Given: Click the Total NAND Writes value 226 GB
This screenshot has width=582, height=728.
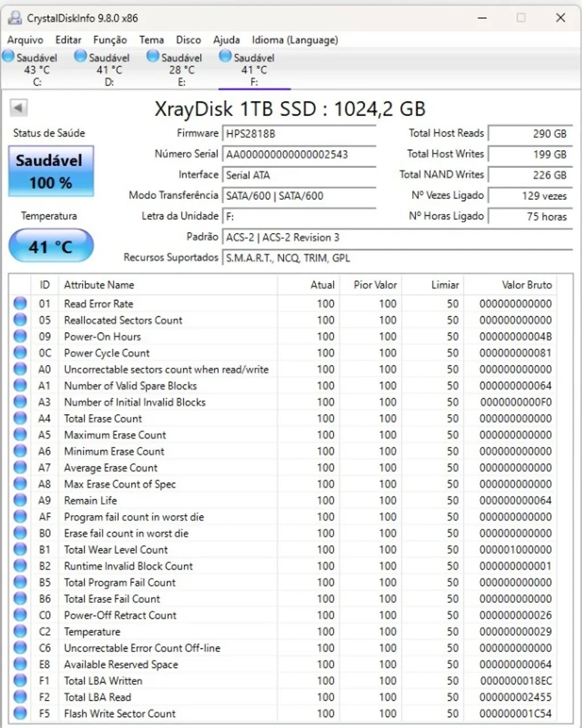Looking at the screenshot, I should [530, 175].
